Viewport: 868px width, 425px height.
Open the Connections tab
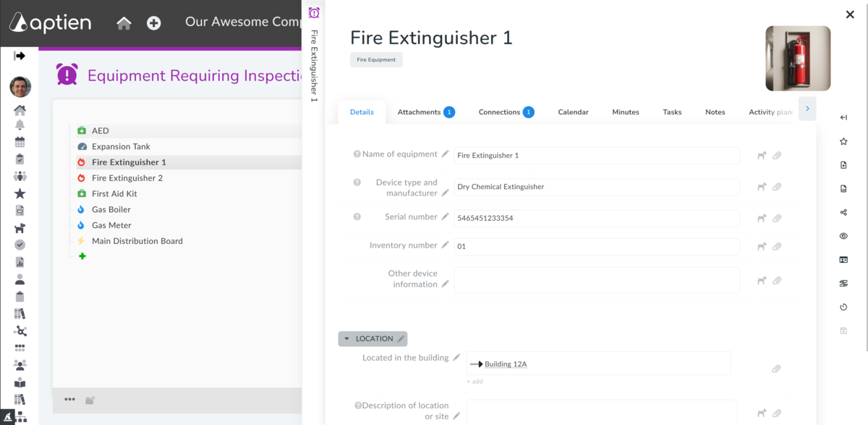(506, 112)
